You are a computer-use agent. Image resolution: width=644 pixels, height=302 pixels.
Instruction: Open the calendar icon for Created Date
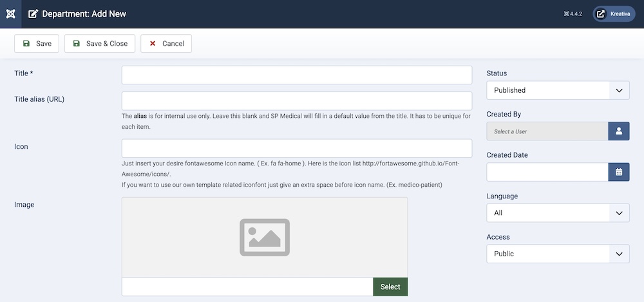point(618,172)
